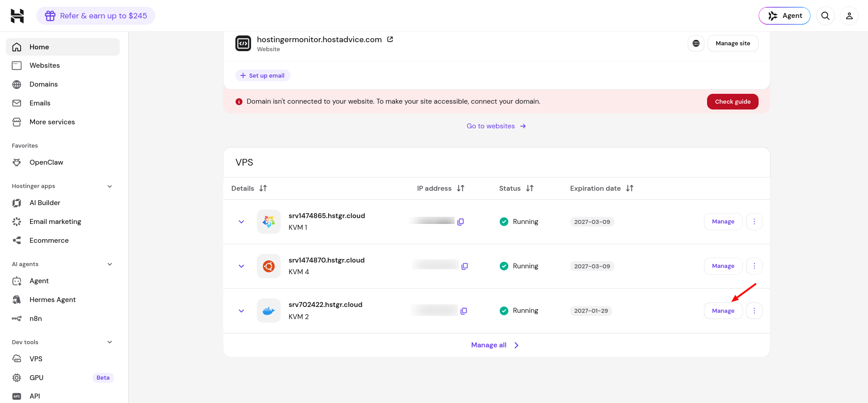Screen dimensions: 868x403
Task: Copy IP address of srv702422.hstgr.cloud
Action: [464, 311]
